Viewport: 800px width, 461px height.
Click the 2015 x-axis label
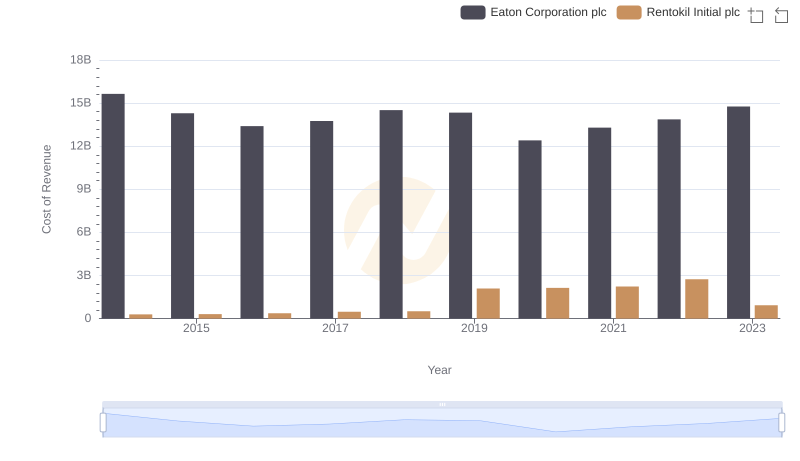point(196,328)
